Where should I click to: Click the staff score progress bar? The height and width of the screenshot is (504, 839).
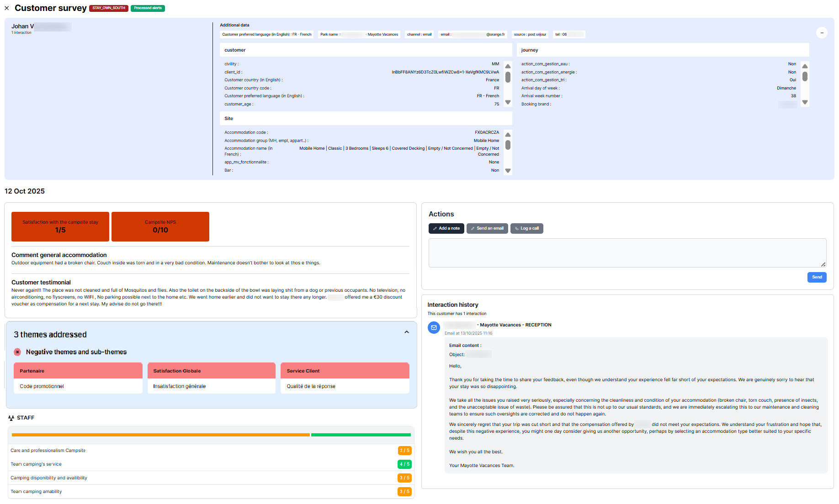tap(211, 435)
